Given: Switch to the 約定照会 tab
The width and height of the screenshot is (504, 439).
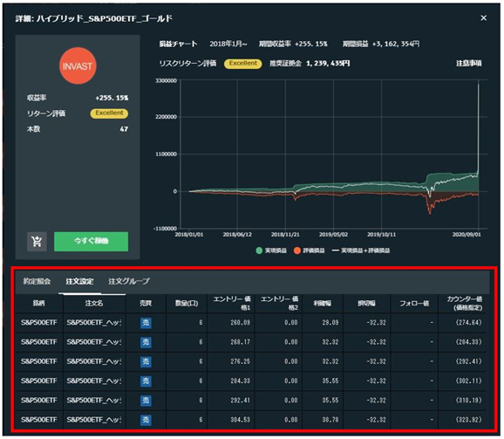Looking at the screenshot, I should [x=37, y=281].
